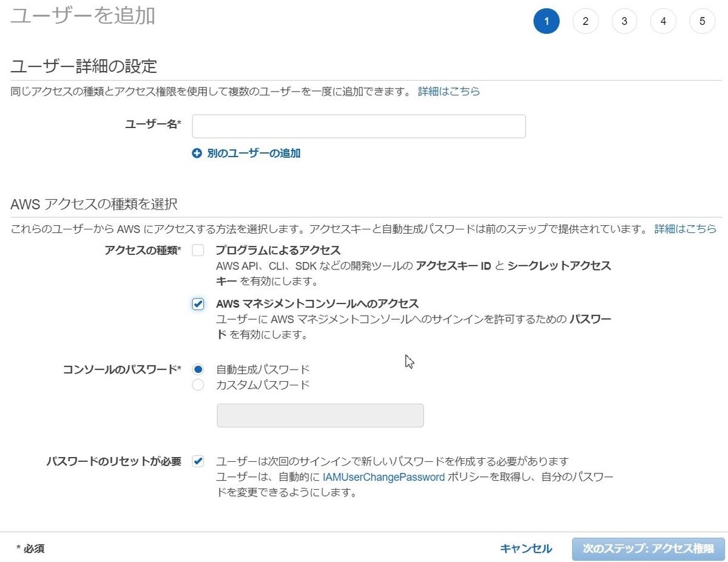Click the step 4 circle indicator
This screenshot has height=562, width=728.
click(x=663, y=21)
